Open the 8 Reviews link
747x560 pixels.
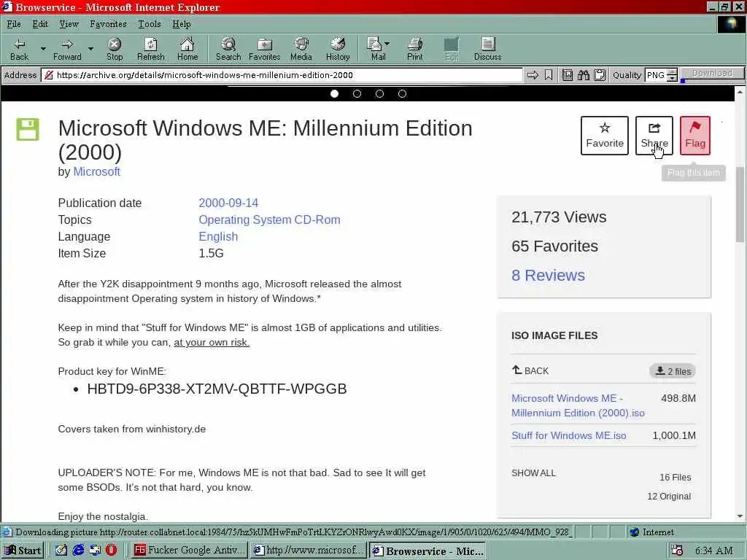point(548,275)
